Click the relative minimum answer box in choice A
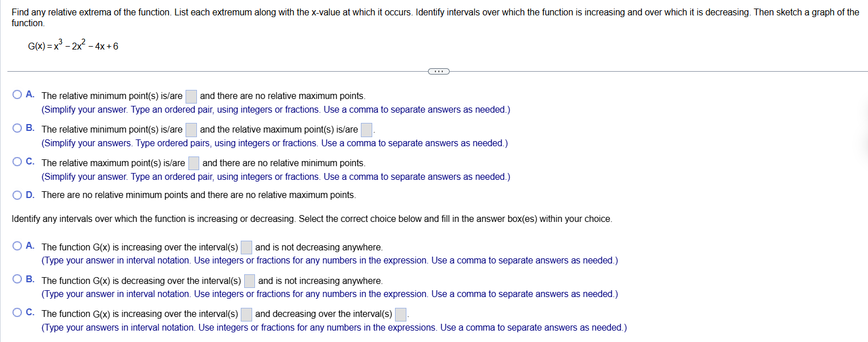868x342 pixels. [x=191, y=96]
